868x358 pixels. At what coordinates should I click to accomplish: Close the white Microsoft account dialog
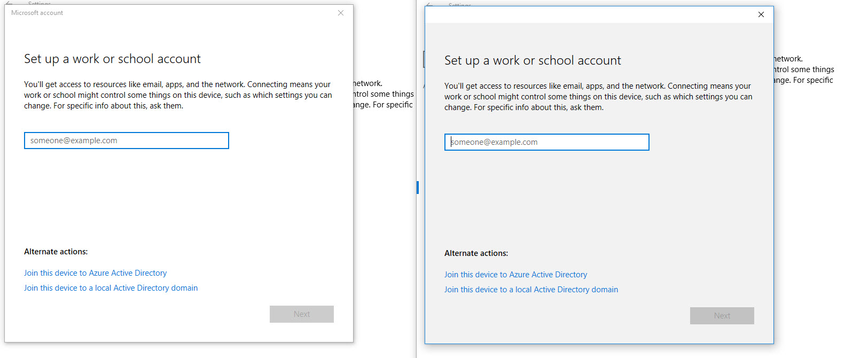[341, 13]
